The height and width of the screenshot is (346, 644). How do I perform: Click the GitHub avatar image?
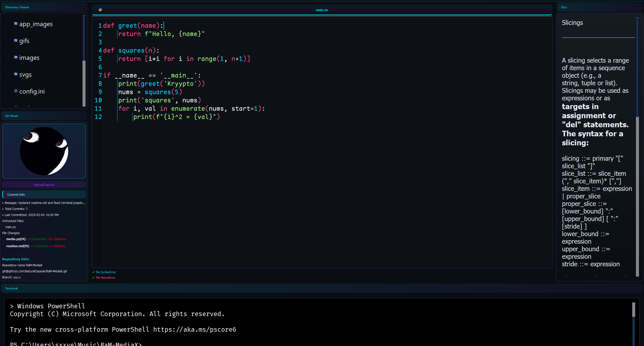pos(44,151)
